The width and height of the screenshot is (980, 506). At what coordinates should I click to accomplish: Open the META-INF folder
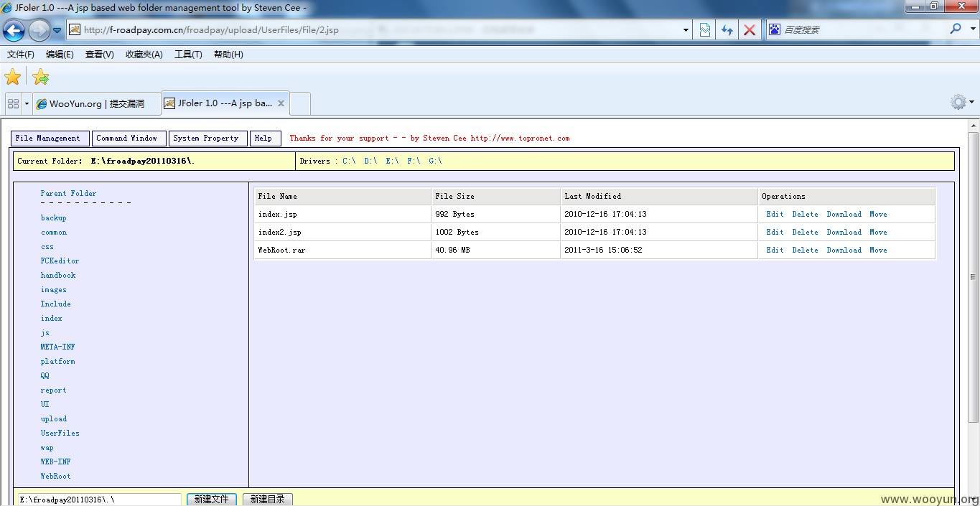click(57, 347)
